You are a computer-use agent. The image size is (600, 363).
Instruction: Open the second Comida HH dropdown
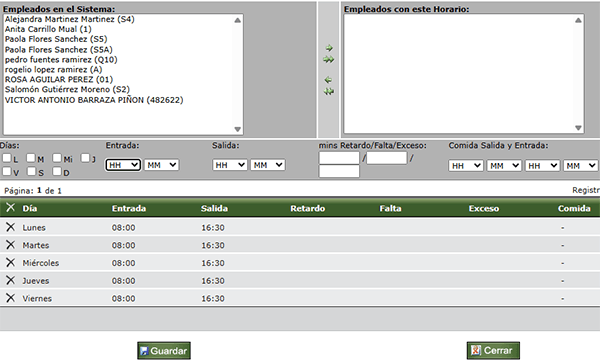pyautogui.click(x=542, y=166)
